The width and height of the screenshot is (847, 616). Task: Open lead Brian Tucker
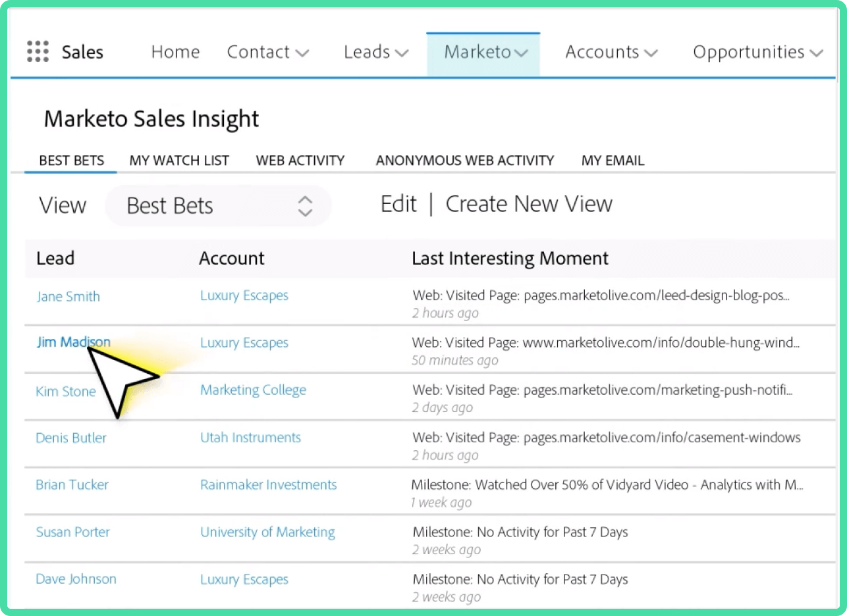72,485
